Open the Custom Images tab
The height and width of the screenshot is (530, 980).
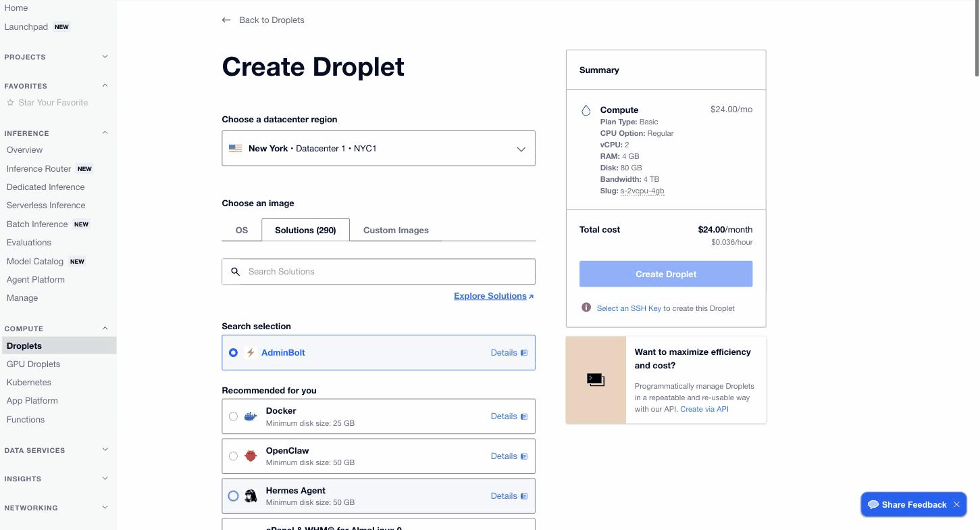396,230
